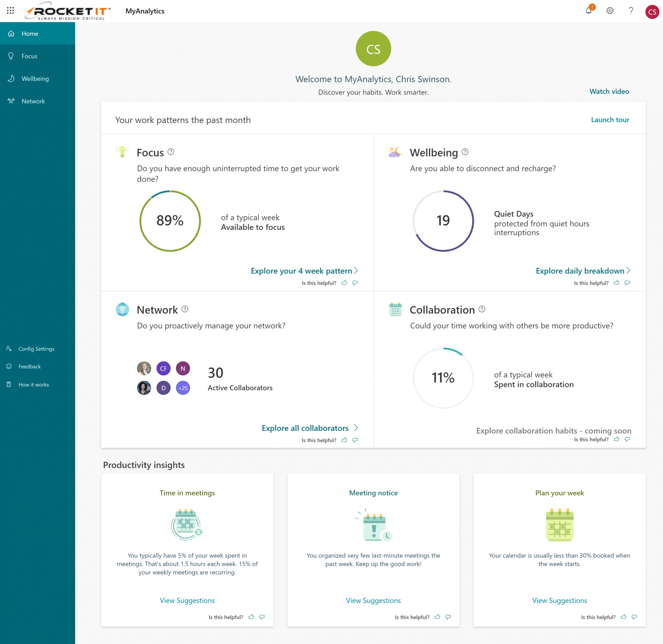Viewport: 663px width, 644px height.
Task: Click the 'Watch video' link
Action: tap(609, 91)
